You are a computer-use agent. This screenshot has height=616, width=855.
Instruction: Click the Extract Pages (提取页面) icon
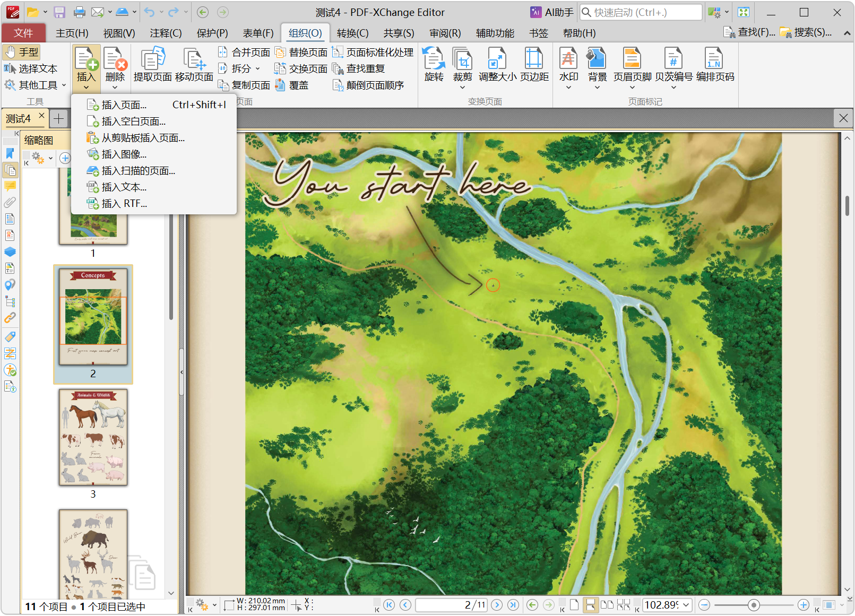[x=152, y=65]
